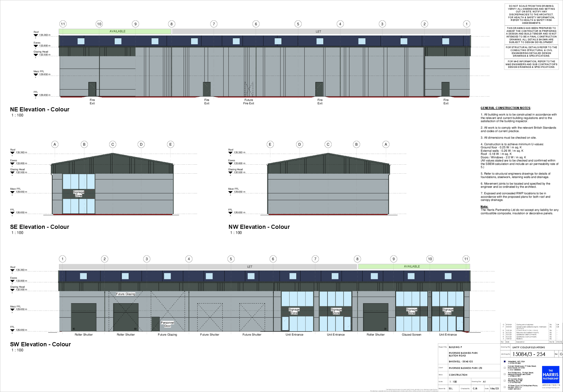Select the green AVAILABLE bar on SW Elevation
Viewport: 563px width, 392px height.
414,266
